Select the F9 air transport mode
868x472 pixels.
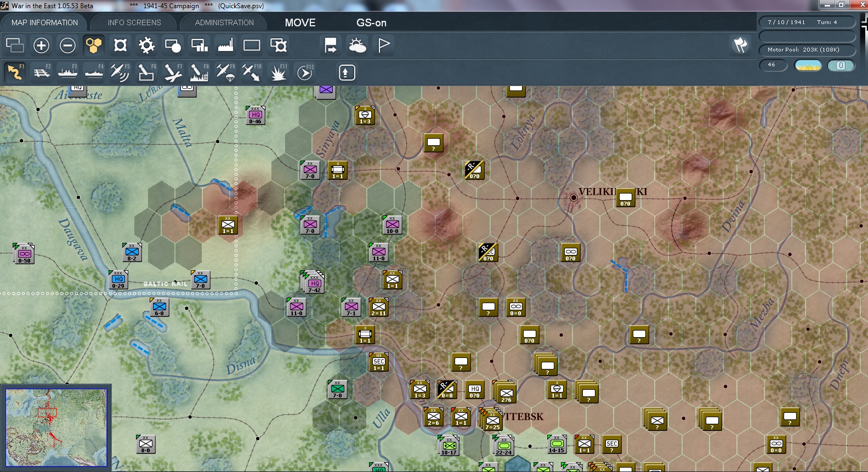tap(225, 72)
